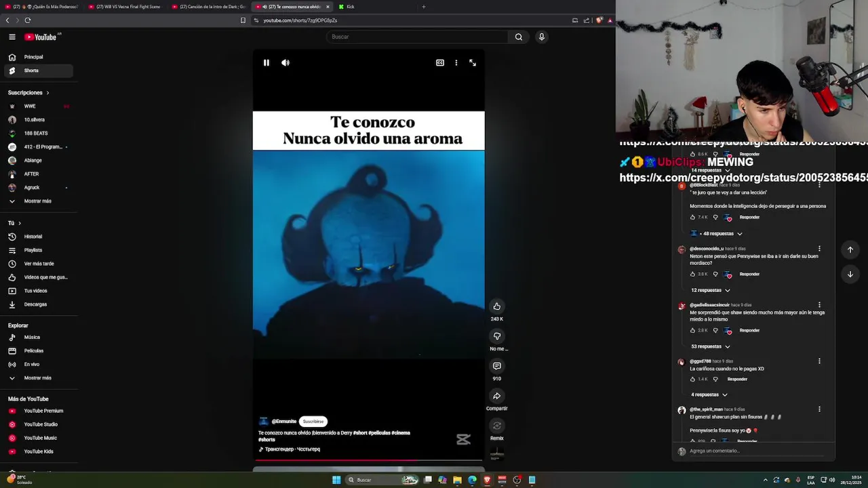Go to the previous Short arrow
The width and height of the screenshot is (868, 488).
[850, 249]
